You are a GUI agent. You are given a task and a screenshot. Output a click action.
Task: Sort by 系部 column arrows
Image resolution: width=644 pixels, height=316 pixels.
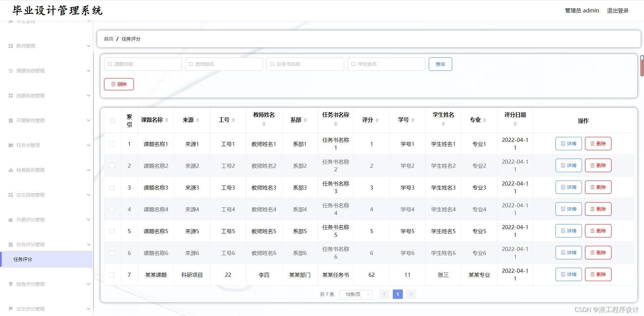point(305,120)
